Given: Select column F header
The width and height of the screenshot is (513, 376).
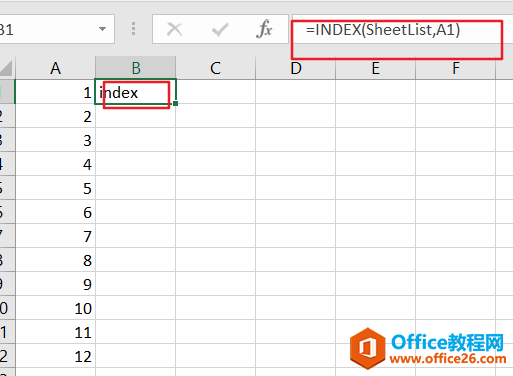Looking at the screenshot, I should (456, 68).
